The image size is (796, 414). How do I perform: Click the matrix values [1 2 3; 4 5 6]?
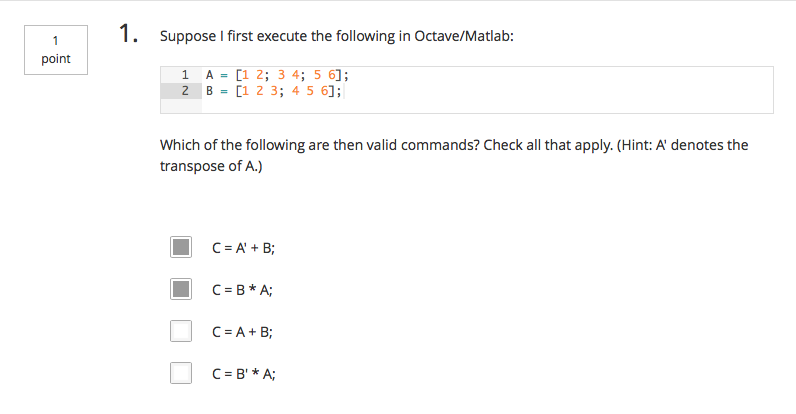click(x=285, y=91)
